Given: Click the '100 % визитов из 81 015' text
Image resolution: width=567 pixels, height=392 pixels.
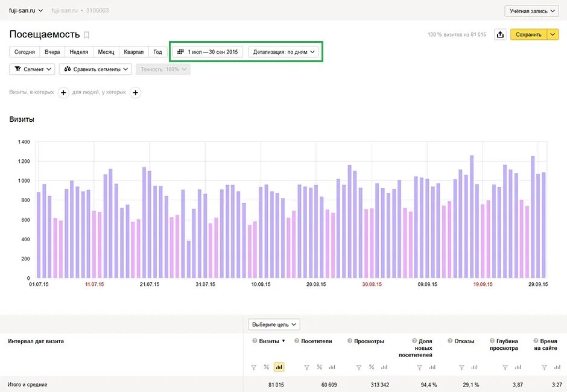Looking at the screenshot, I should coord(457,34).
